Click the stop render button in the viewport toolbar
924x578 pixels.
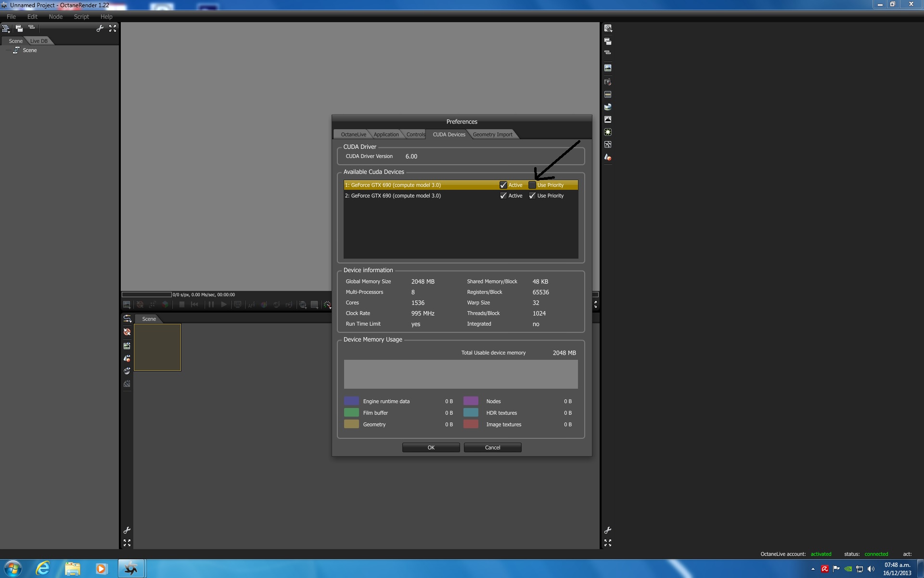182,304
